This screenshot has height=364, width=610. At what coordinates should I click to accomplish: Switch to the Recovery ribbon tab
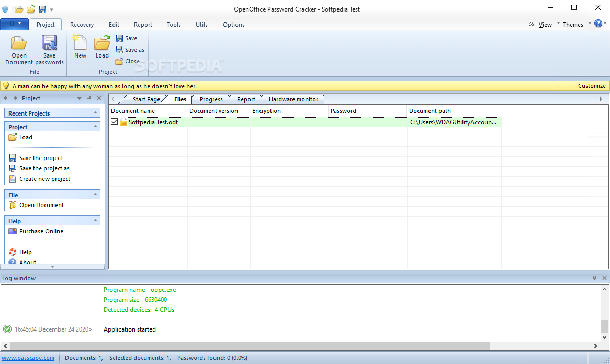[x=82, y=25]
